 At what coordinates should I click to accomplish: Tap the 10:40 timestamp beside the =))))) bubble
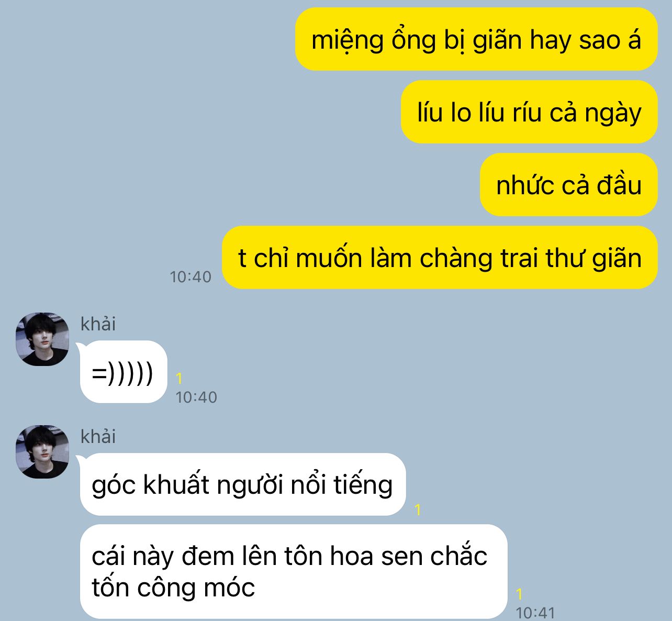[x=196, y=397]
